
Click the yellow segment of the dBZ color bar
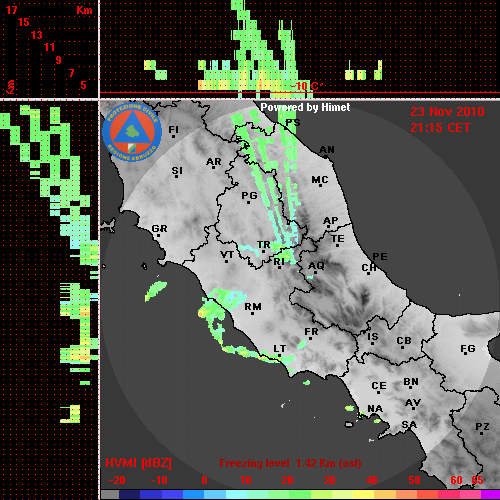coord(363,495)
